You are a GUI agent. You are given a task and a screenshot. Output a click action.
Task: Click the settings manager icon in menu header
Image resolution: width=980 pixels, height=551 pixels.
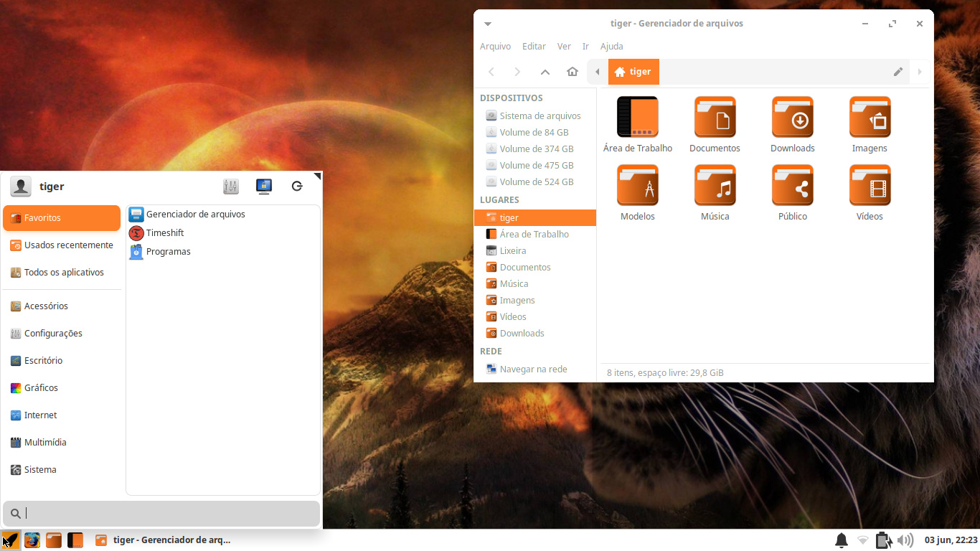coord(230,187)
